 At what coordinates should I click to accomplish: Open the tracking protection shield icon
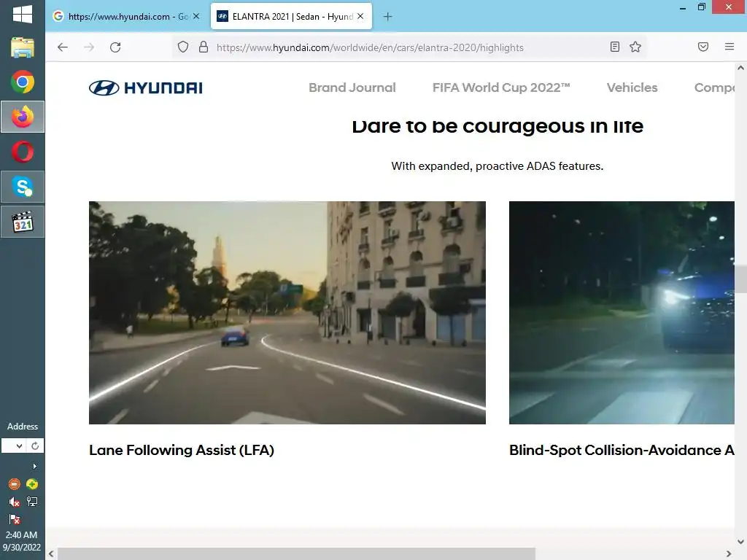183,47
